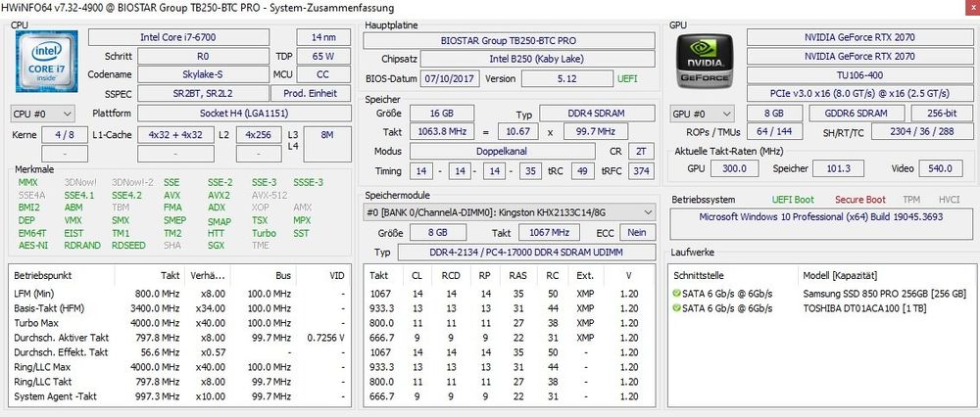Click the Prod. Einheit field

click(311, 93)
